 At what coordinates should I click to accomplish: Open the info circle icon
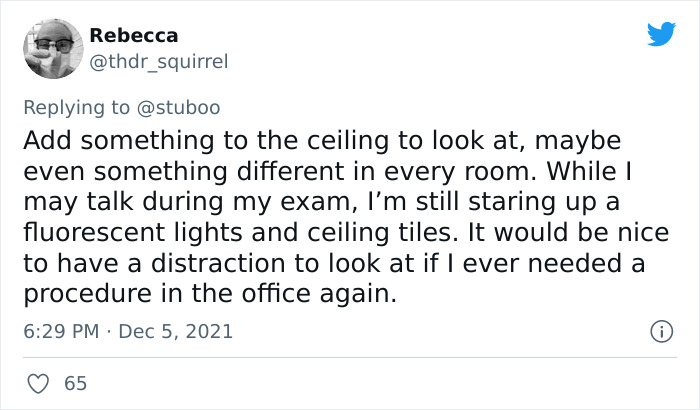pos(660,330)
